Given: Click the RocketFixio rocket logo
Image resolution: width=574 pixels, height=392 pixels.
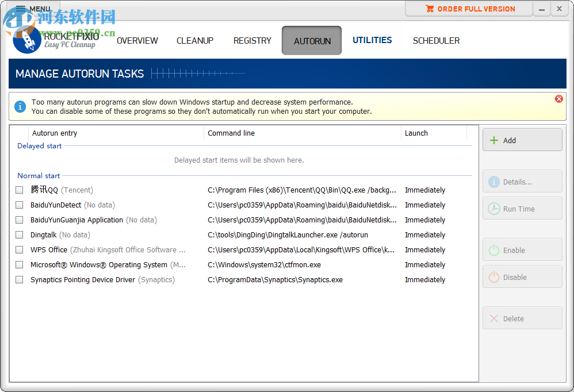Looking at the screenshot, I should point(26,40).
